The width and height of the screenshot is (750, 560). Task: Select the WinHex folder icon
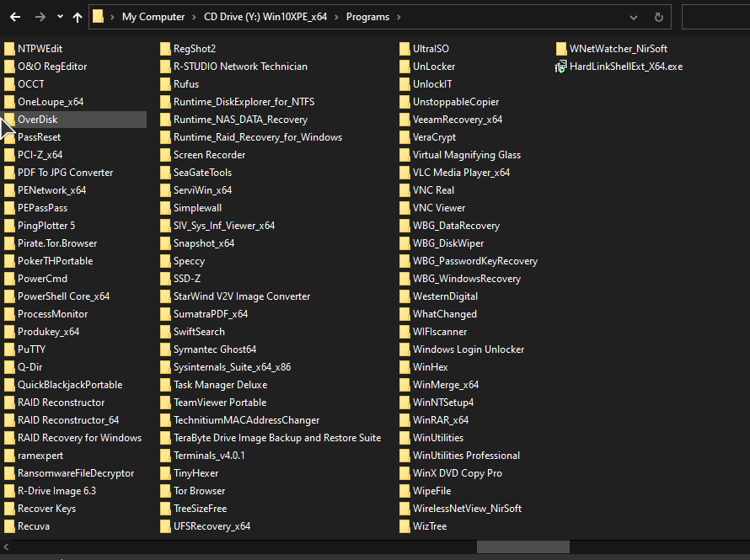pyautogui.click(x=404, y=367)
